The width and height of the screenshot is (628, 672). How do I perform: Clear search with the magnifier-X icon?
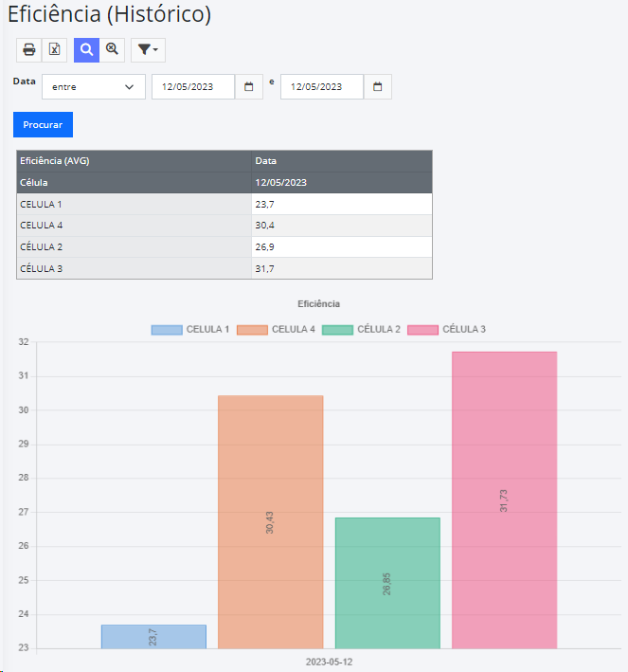pos(112,49)
